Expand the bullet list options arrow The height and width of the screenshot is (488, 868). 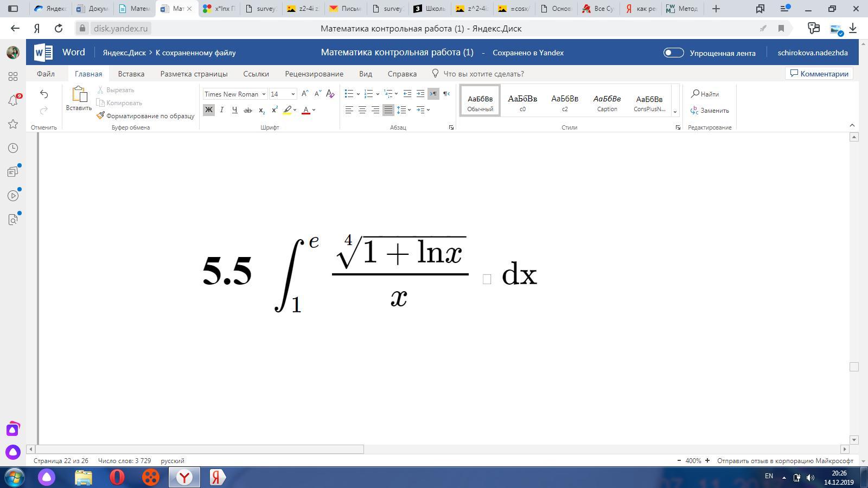click(358, 94)
